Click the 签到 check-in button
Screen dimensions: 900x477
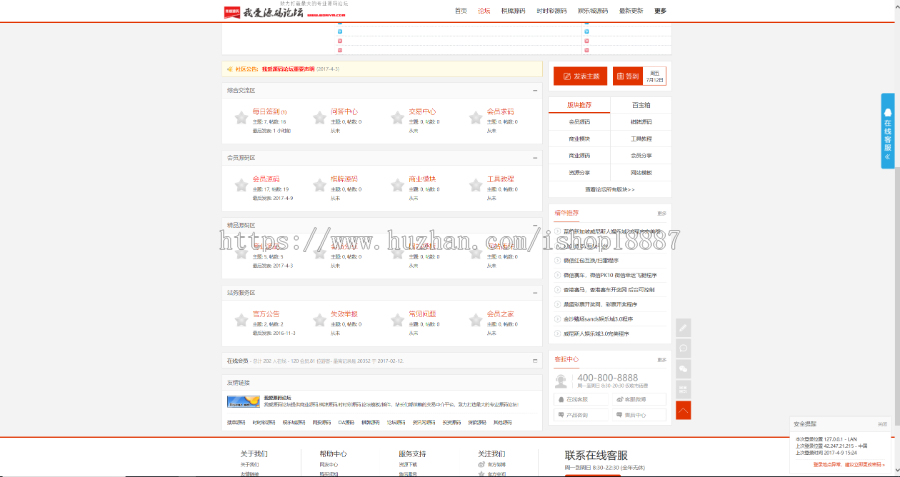pyautogui.click(x=628, y=76)
